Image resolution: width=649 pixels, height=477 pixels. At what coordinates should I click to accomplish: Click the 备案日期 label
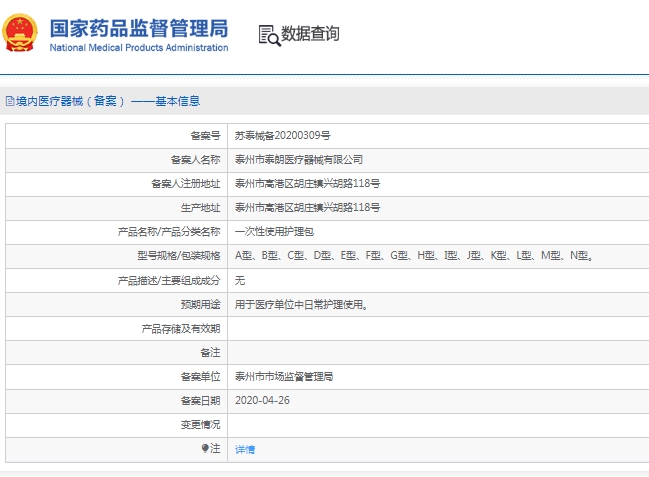point(200,400)
